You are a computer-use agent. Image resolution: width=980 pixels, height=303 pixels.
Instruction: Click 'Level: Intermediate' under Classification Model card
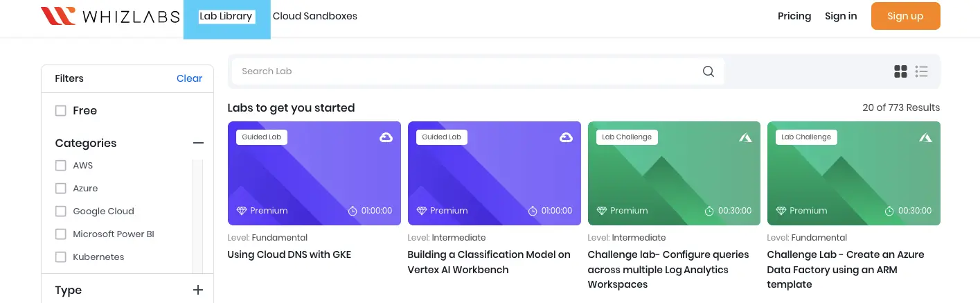[x=447, y=238]
